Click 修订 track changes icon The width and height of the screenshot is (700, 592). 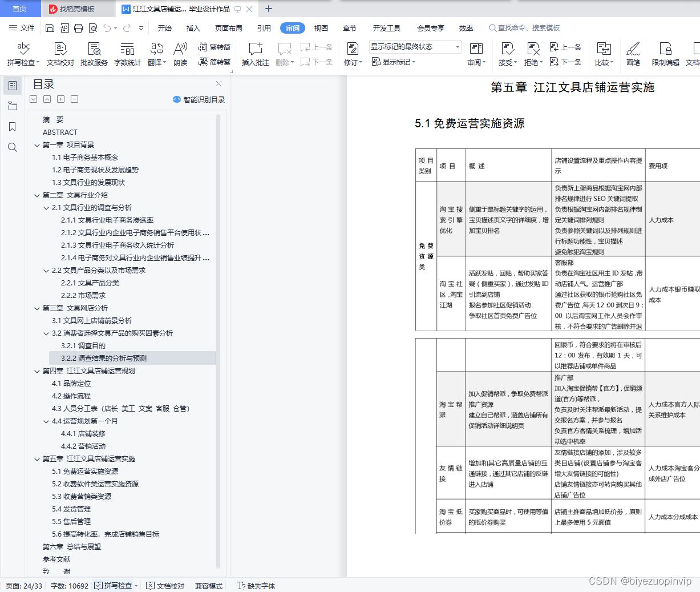click(353, 54)
